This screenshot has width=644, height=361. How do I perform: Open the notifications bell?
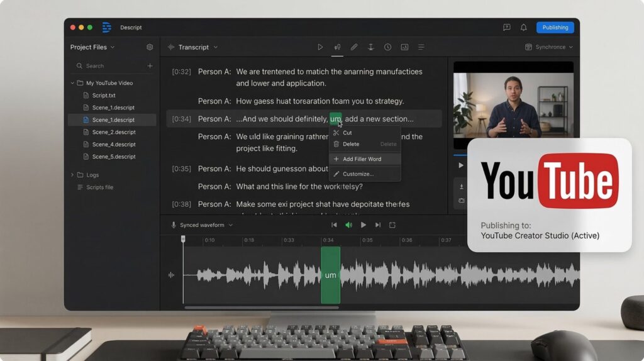click(x=524, y=27)
